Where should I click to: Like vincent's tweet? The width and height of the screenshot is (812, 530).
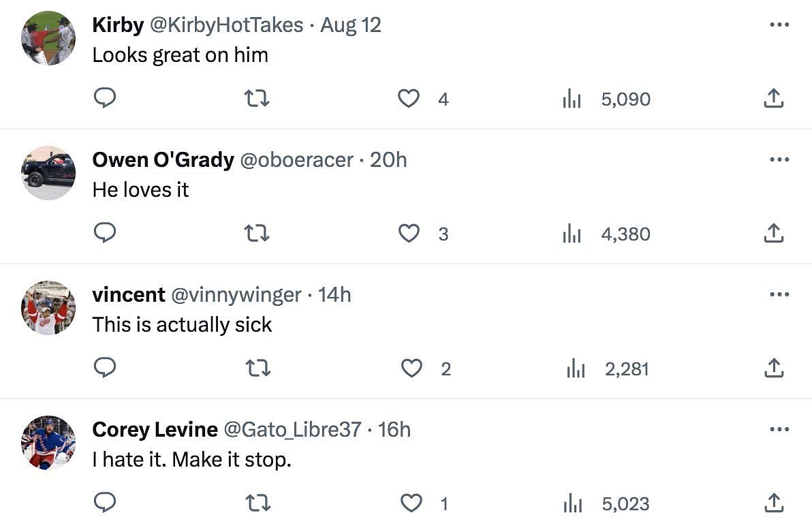pyautogui.click(x=411, y=369)
